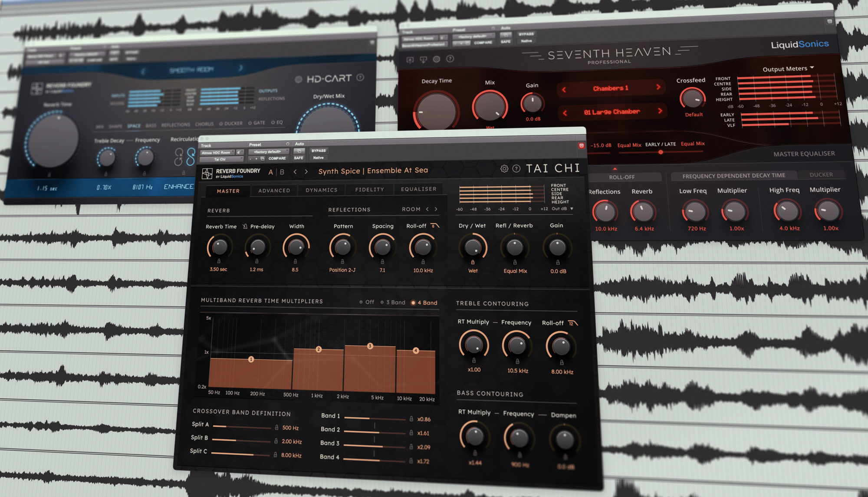Click the BYPASS button in Tai Chi header
The height and width of the screenshot is (497, 868).
pyautogui.click(x=318, y=151)
